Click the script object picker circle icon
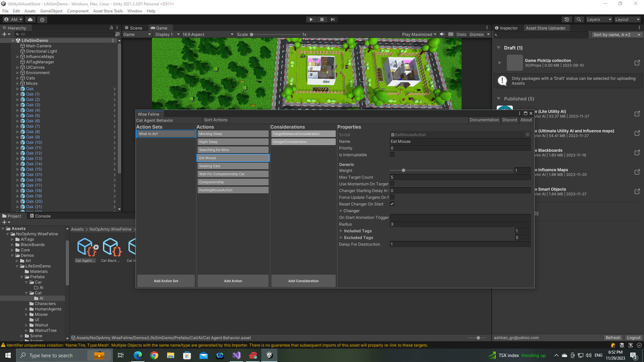 (528, 135)
